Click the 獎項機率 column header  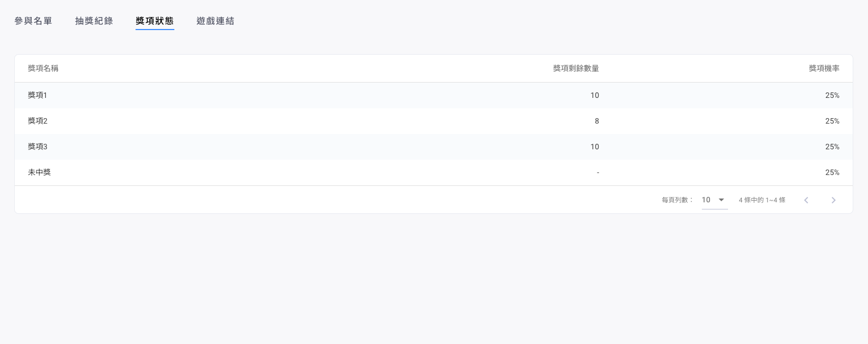[x=824, y=68]
